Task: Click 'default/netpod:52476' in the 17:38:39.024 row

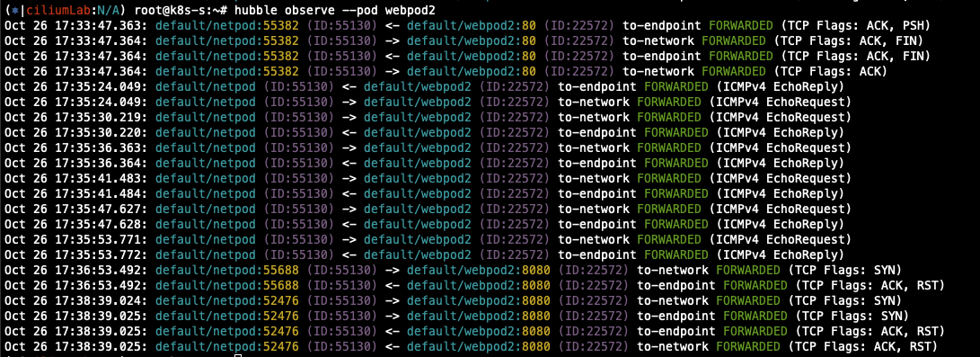Action: pos(227,300)
